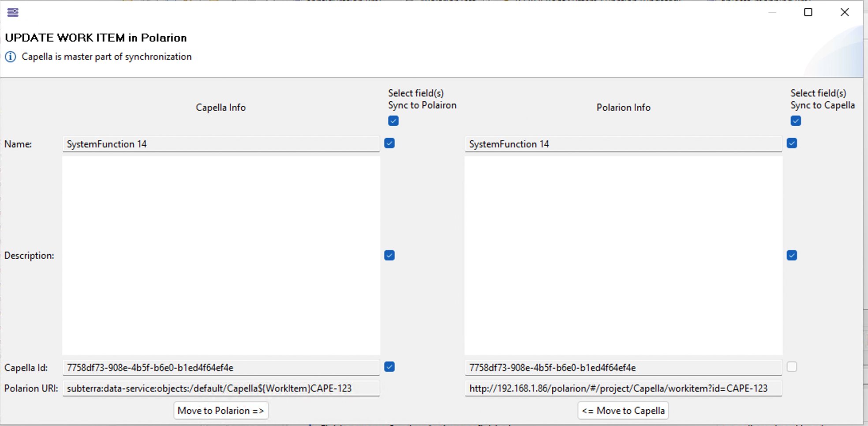Click the disabled Capella Id sync to Capella checkbox
This screenshot has height=426, width=868.
792,367
